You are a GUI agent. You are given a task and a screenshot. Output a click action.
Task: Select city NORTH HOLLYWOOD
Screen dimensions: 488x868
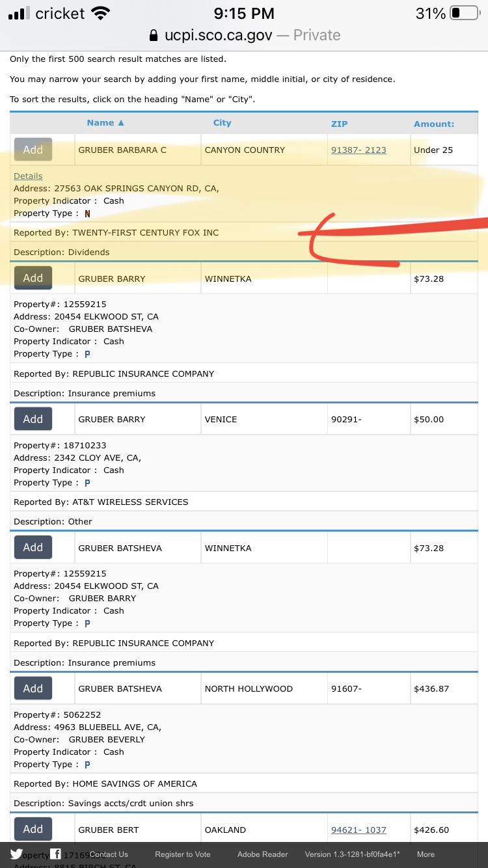[x=249, y=688]
